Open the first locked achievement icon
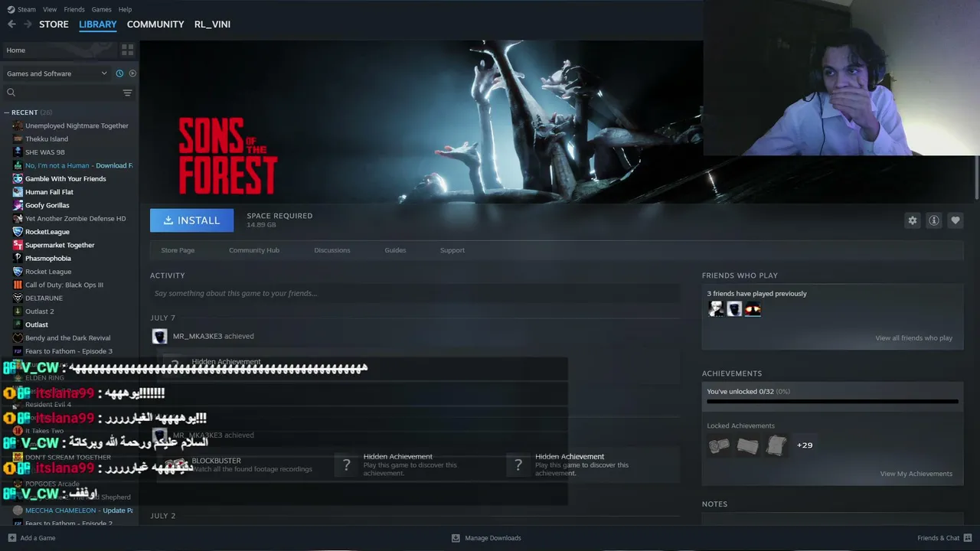 coord(719,445)
